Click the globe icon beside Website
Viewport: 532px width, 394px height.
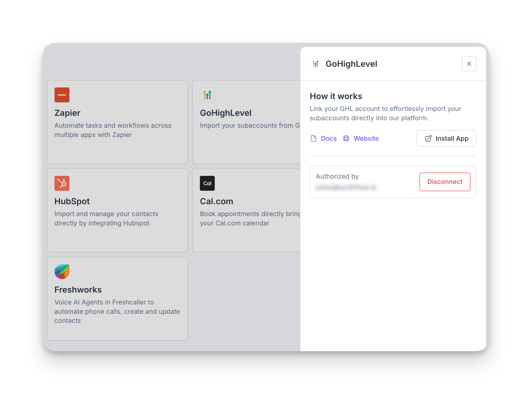(346, 139)
